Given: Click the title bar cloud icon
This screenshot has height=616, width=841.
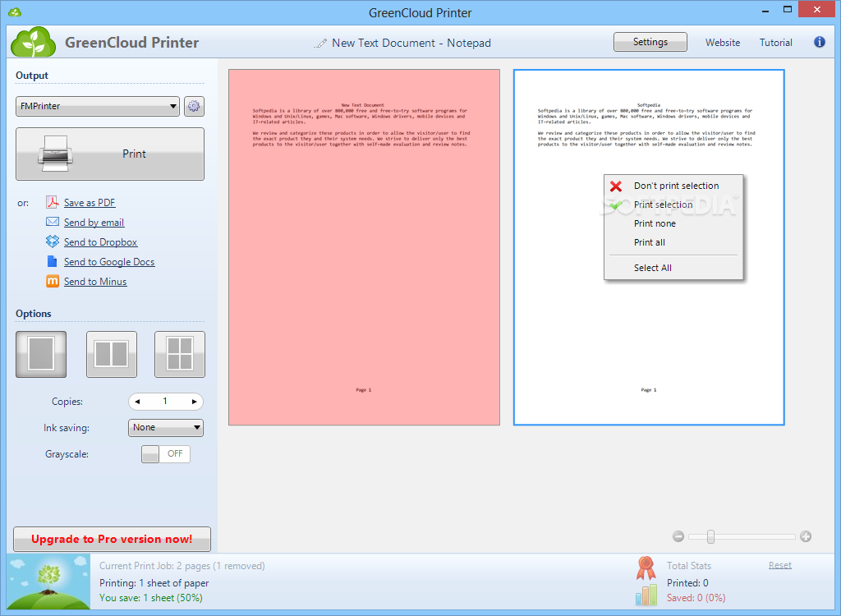Looking at the screenshot, I should [x=15, y=11].
